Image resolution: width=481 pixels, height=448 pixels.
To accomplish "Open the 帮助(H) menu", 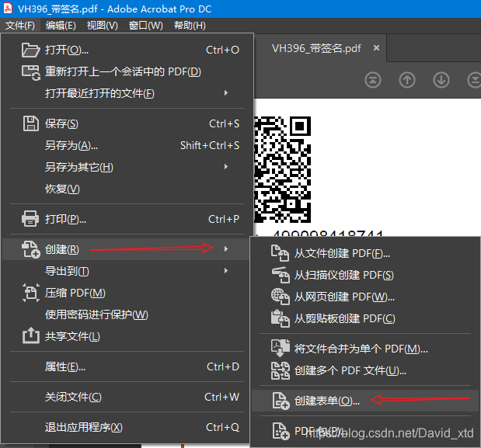I will (190, 26).
